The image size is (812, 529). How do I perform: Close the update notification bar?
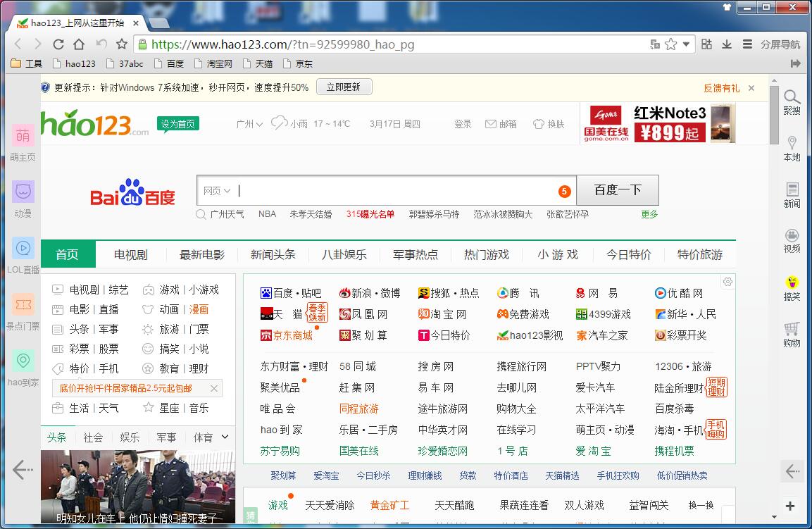click(x=751, y=88)
